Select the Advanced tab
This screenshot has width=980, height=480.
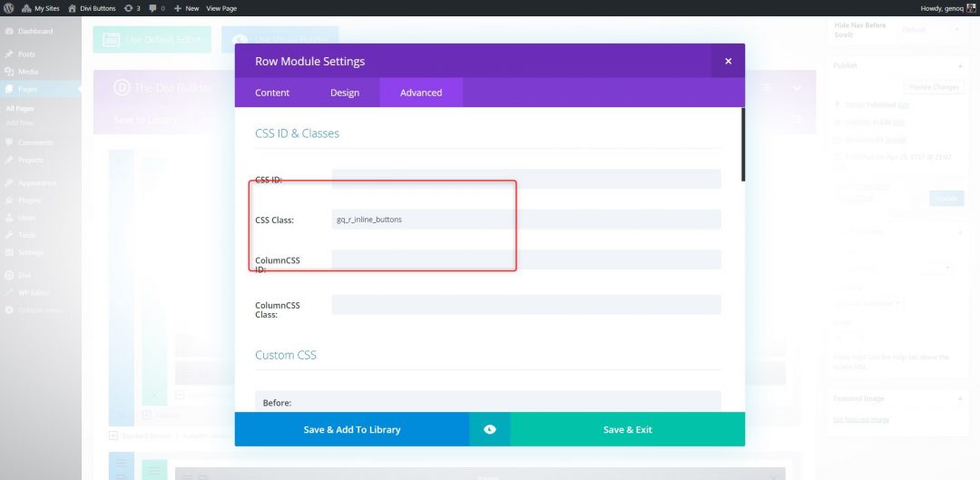coord(421,93)
